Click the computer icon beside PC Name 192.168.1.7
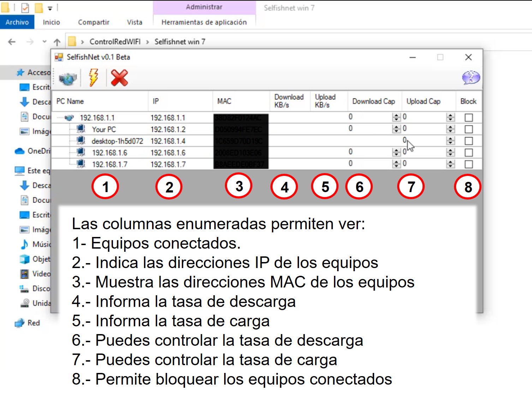The image size is (532, 398). click(x=81, y=164)
